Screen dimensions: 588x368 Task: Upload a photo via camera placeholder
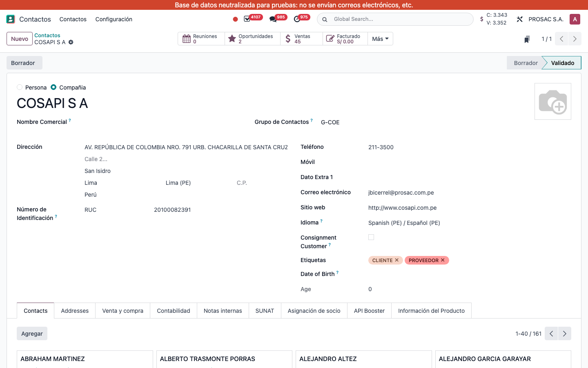[553, 101]
